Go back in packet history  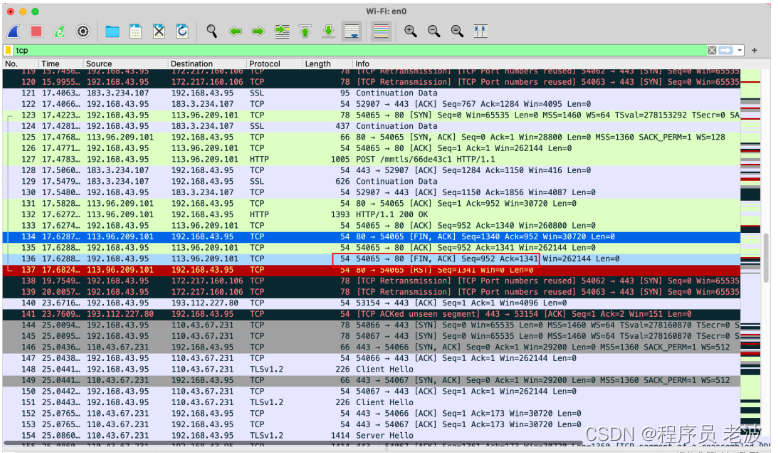coord(235,32)
